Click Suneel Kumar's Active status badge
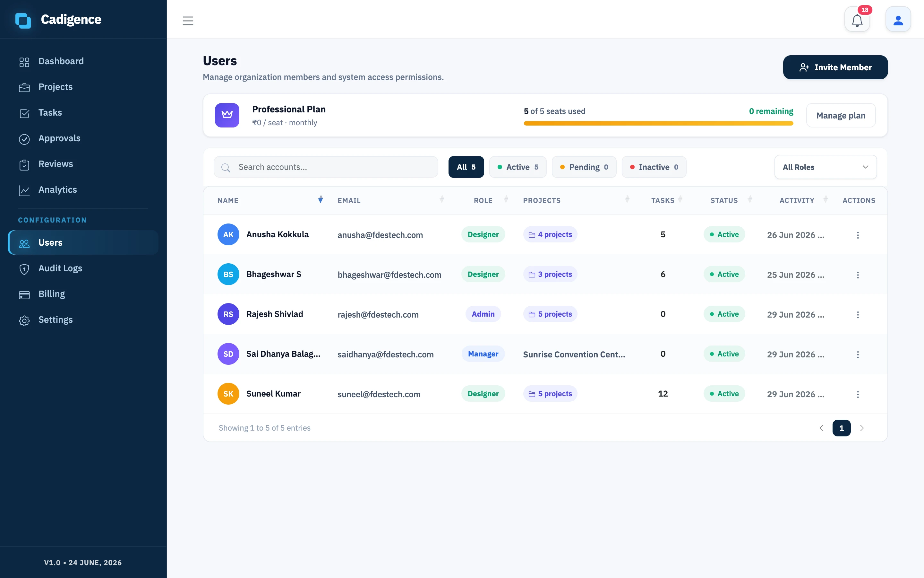 tap(724, 393)
